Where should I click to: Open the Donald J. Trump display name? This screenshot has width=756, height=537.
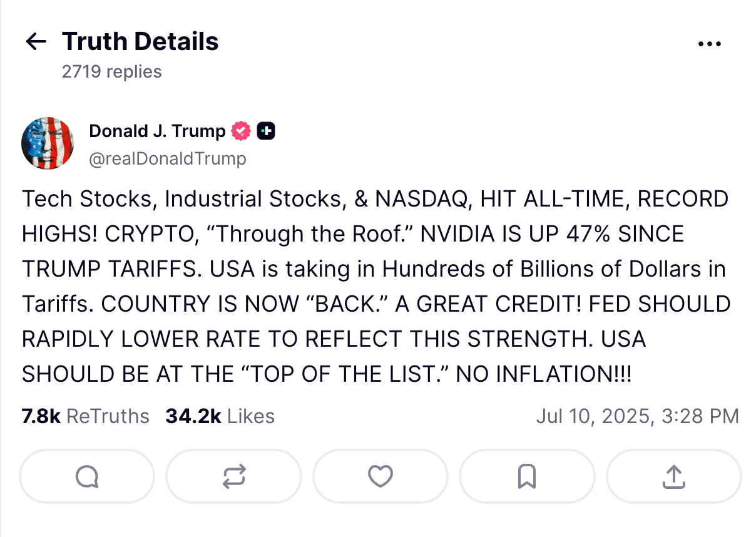point(157,131)
